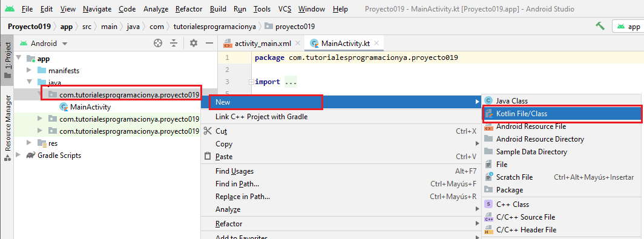644x239 pixels.
Task: Choose Replace in Path in context menu
Action: click(x=341, y=196)
